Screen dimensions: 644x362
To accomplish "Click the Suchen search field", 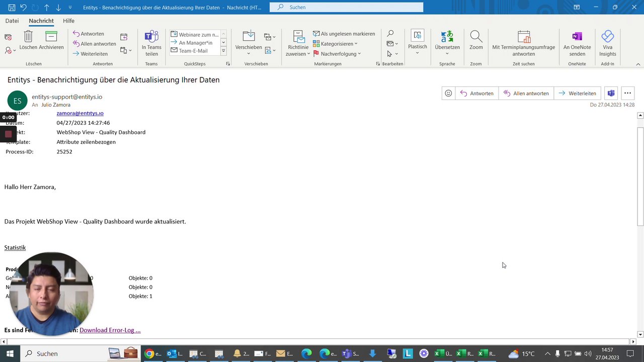I will click(346, 7).
